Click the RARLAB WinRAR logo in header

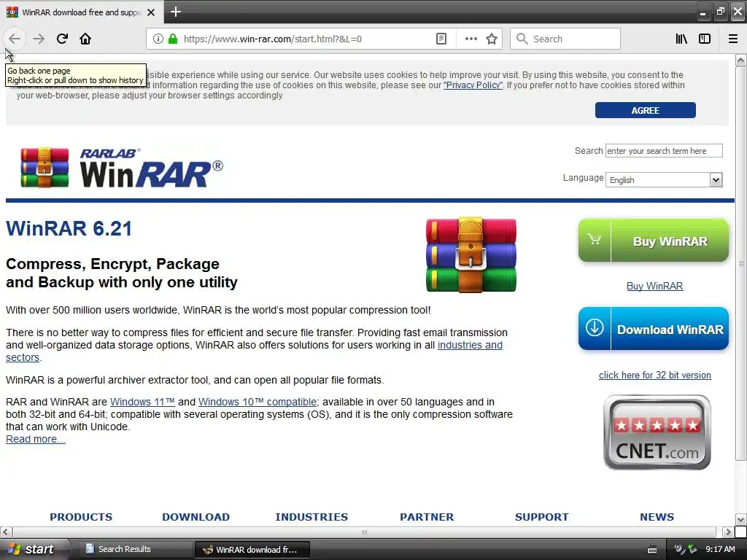(x=122, y=168)
